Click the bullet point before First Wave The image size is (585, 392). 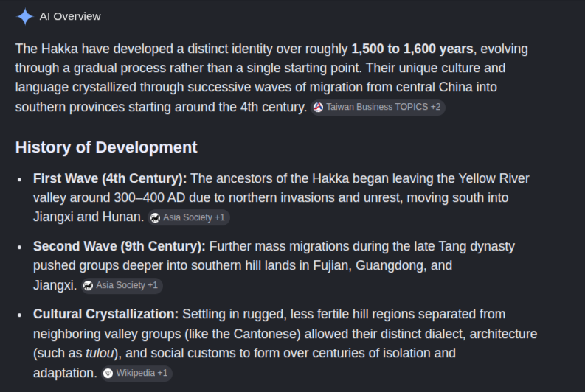(20, 180)
